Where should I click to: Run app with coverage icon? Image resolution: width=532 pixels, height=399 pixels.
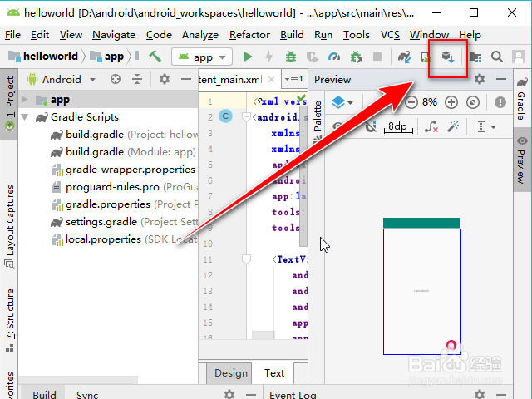click(313, 57)
